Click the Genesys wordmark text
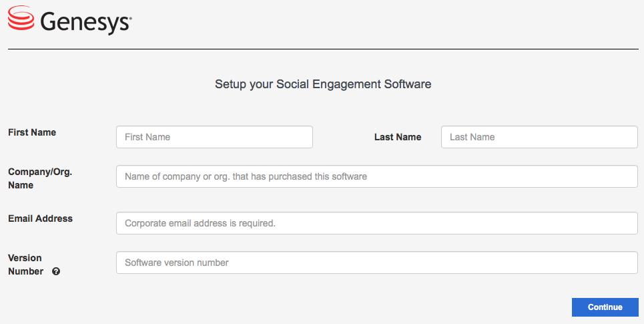The width and height of the screenshot is (644, 324). click(85, 22)
